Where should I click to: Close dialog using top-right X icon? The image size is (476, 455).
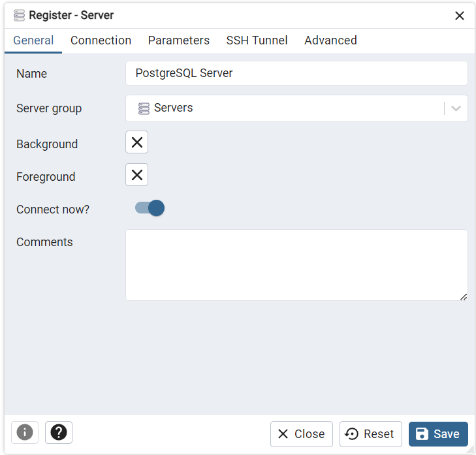click(x=459, y=16)
